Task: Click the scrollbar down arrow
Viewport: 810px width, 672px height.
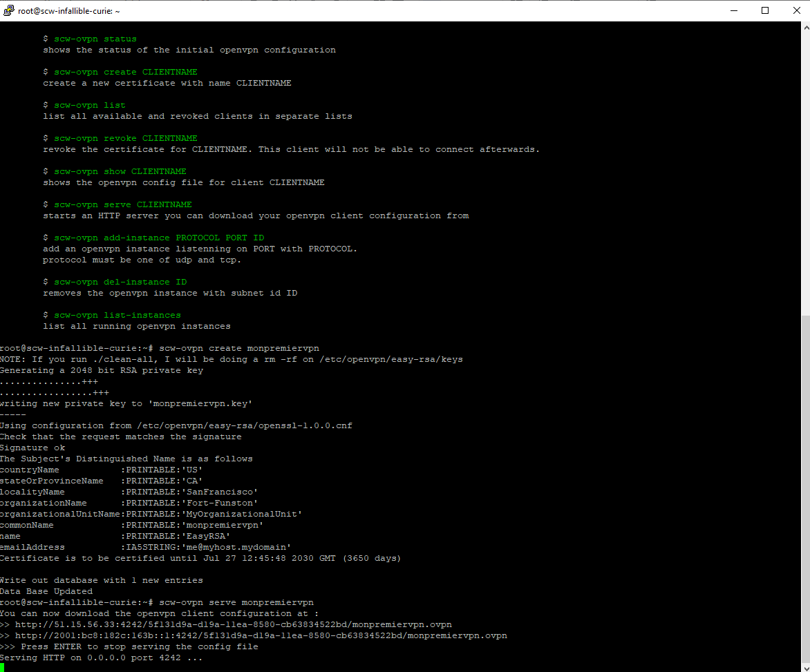Action: pos(805,667)
